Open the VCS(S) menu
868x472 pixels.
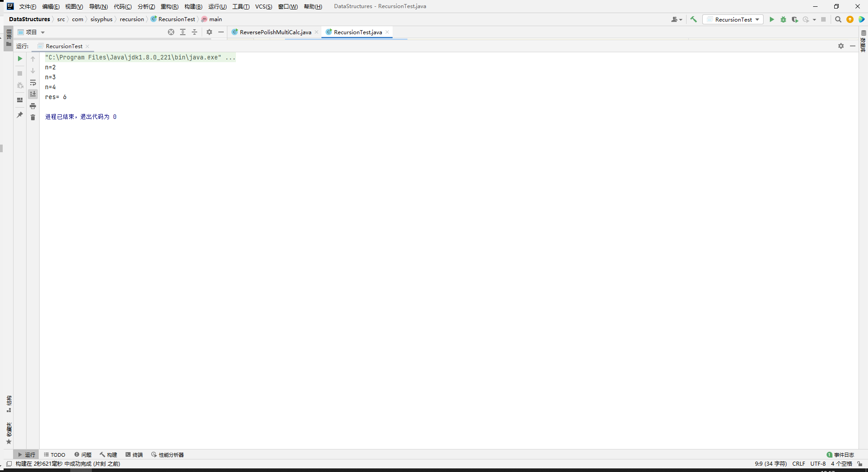(x=263, y=6)
